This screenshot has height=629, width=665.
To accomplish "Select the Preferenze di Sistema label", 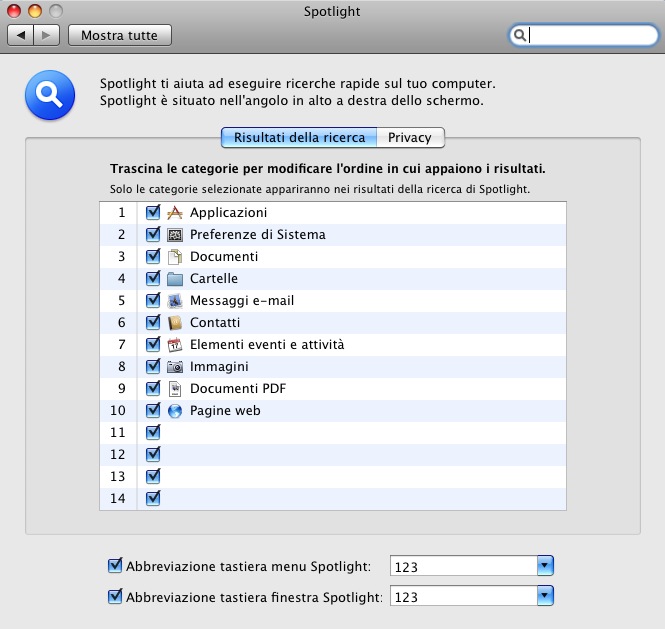I will coord(257,235).
